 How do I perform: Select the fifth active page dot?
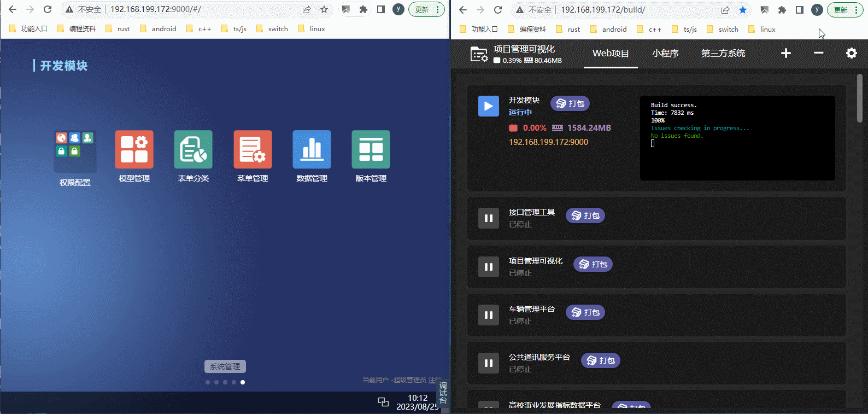(243, 382)
